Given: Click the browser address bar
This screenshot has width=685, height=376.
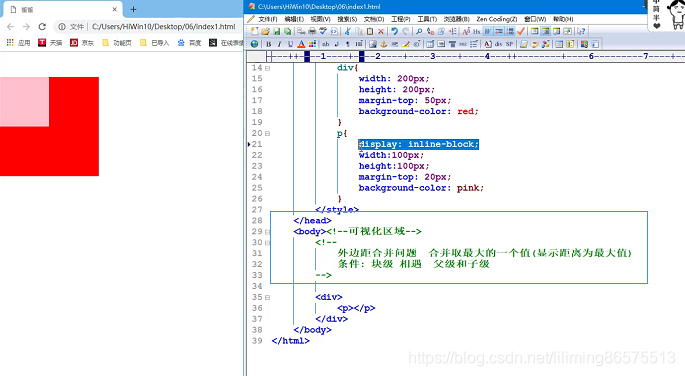Looking at the screenshot, I should pyautogui.click(x=148, y=27).
